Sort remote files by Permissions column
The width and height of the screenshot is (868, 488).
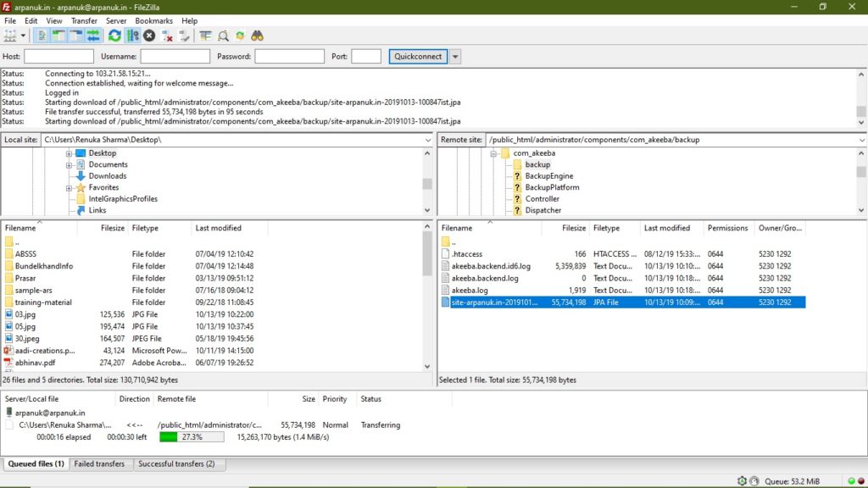[x=729, y=228]
